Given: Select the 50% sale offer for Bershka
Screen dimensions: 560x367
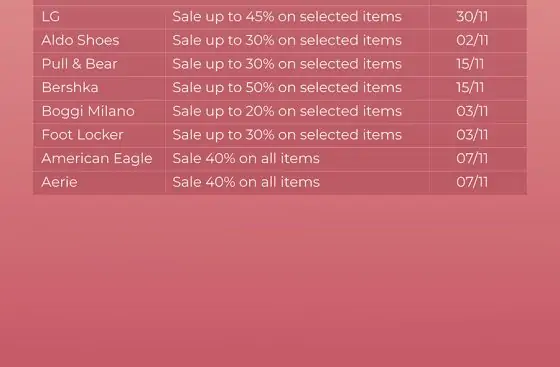Looking at the screenshot, I should (287, 87).
